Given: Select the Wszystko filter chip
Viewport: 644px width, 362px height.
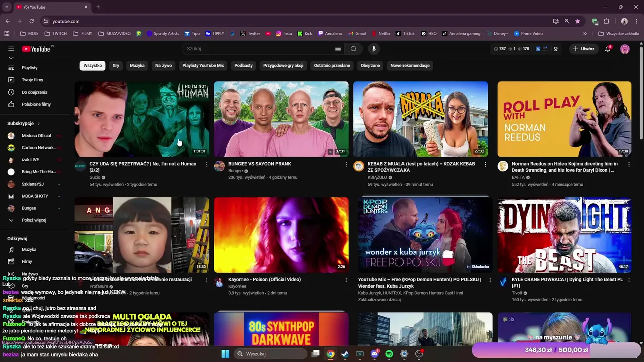Looking at the screenshot, I should click(93, 65).
